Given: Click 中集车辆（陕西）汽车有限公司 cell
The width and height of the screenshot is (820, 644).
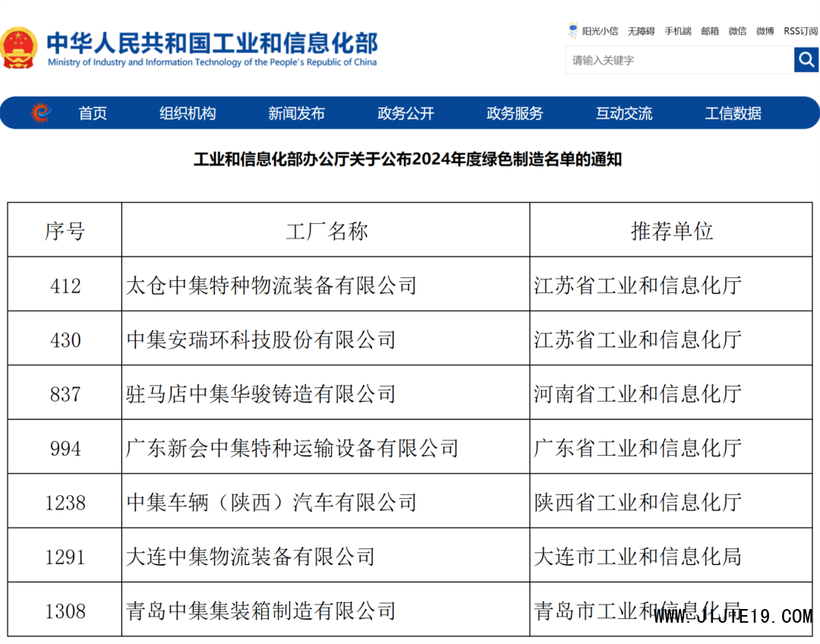Looking at the screenshot, I should (x=326, y=502).
